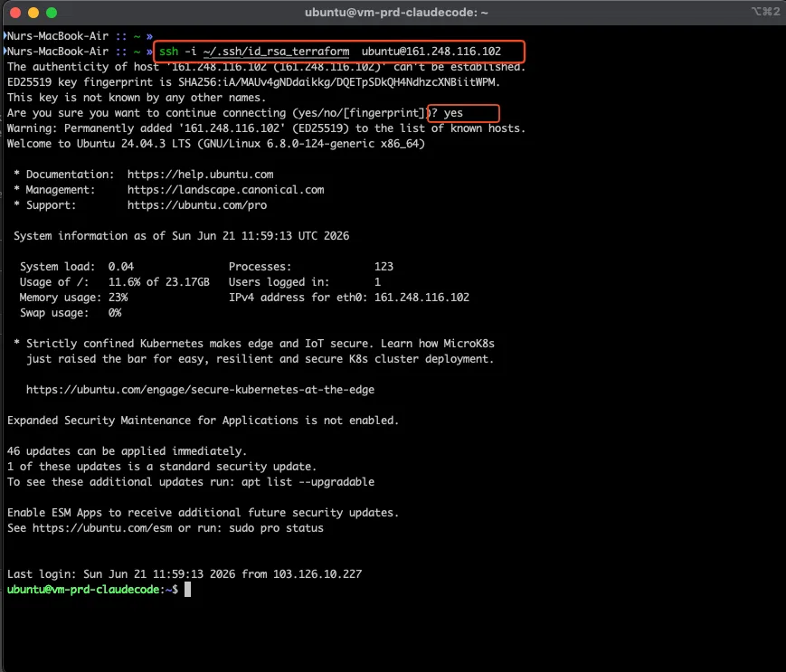Click the System information date line

pyautogui.click(x=182, y=236)
